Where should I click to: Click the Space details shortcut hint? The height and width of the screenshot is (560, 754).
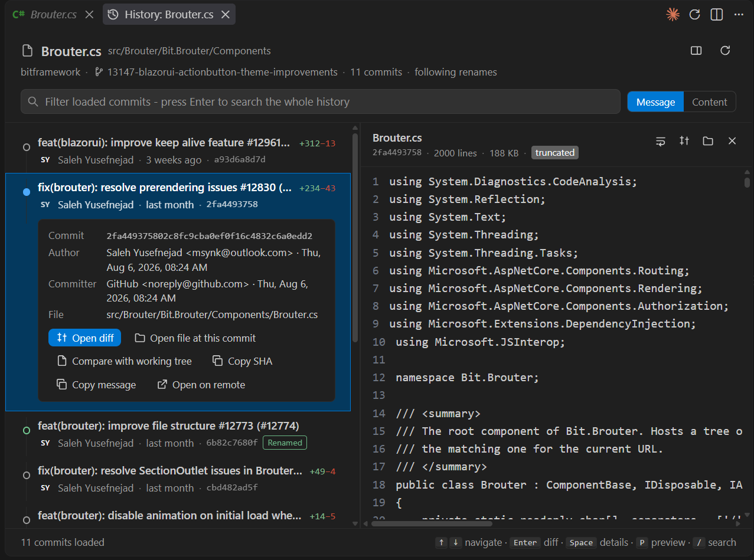click(x=598, y=542)
